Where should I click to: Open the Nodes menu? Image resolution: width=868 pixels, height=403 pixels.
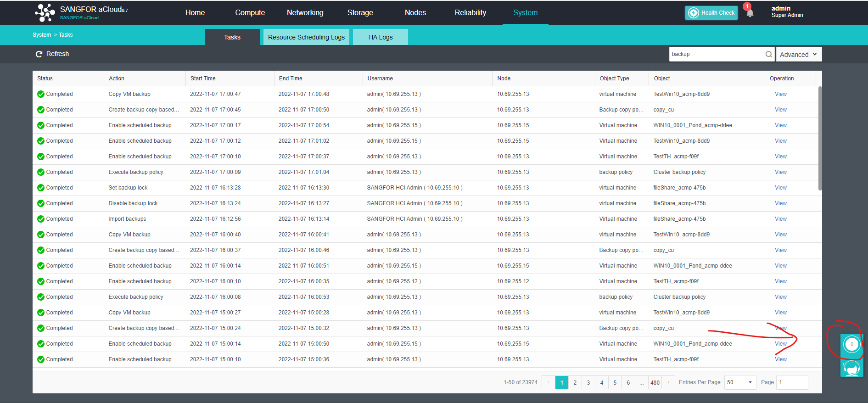(415, 13)
